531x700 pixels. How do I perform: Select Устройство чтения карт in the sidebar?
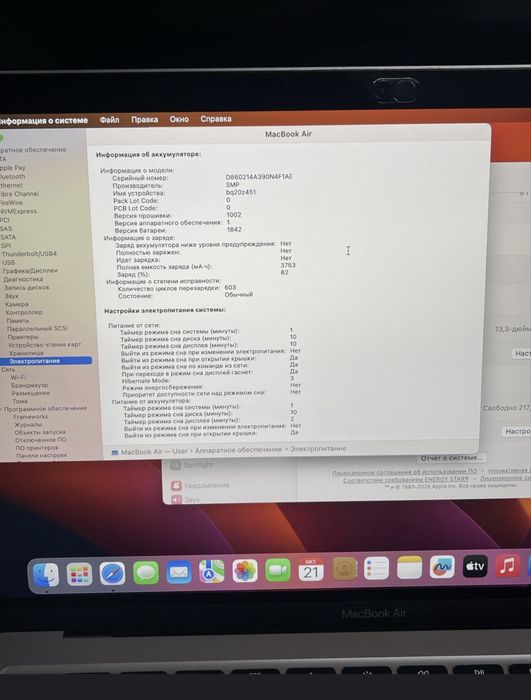click(45, 345)
